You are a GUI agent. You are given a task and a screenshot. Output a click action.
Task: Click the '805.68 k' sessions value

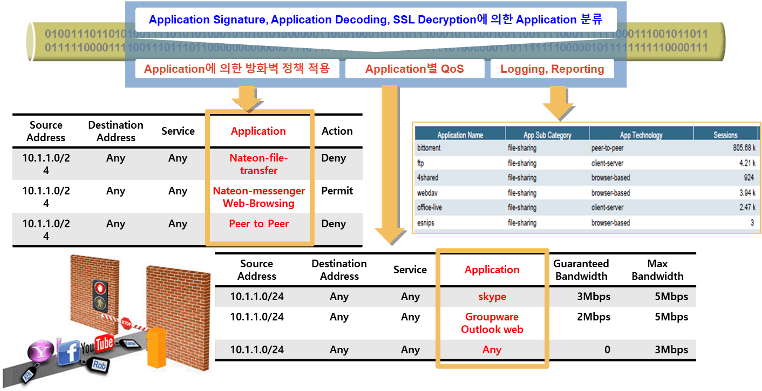coord(744,148)
